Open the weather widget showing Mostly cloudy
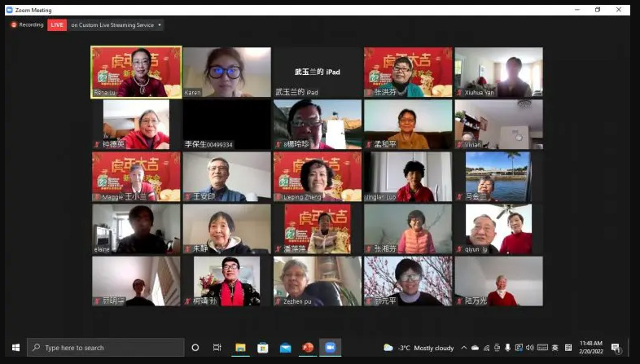 pos(419,348)
